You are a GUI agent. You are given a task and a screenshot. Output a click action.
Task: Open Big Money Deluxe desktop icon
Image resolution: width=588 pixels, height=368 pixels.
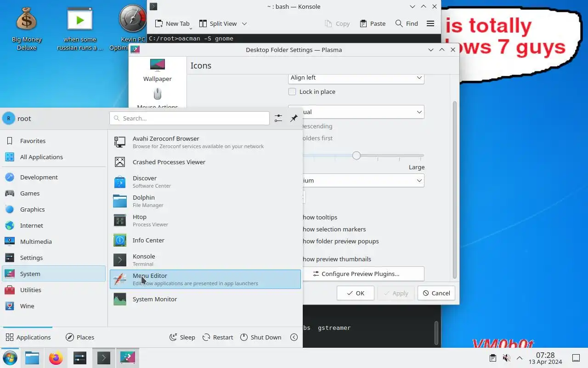point(27,29)
